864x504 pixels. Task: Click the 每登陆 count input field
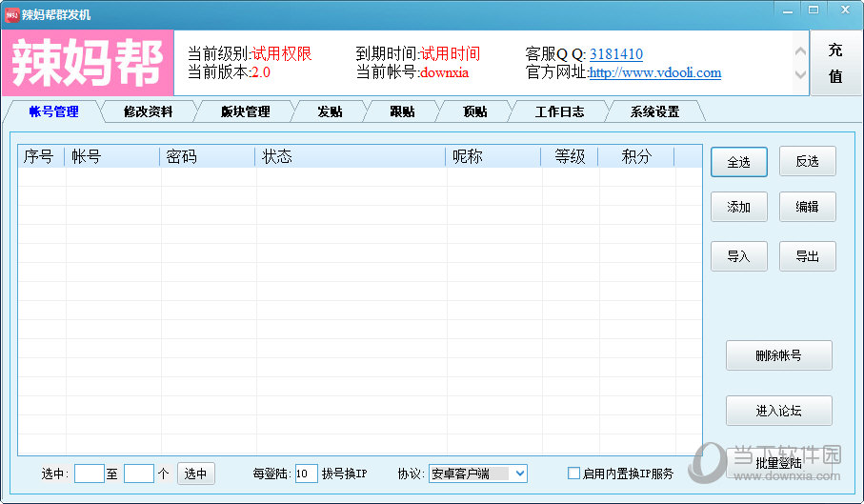point(307,474)
